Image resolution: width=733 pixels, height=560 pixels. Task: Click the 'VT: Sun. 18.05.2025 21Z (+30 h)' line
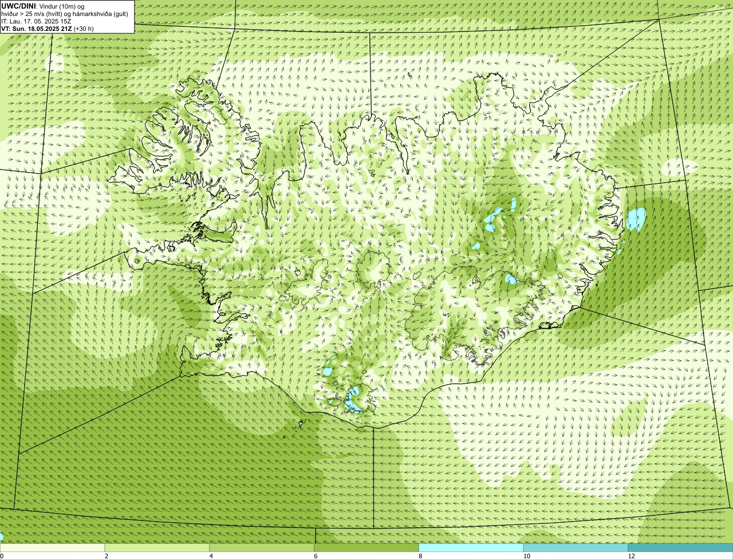pyautogui.click(x=48, y=28)
